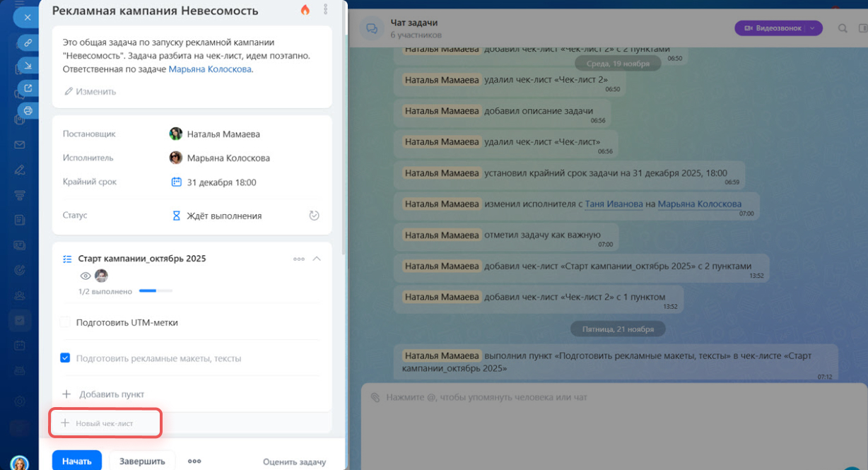Open more actions menu next to Завершить

click(x=194, y=461)
